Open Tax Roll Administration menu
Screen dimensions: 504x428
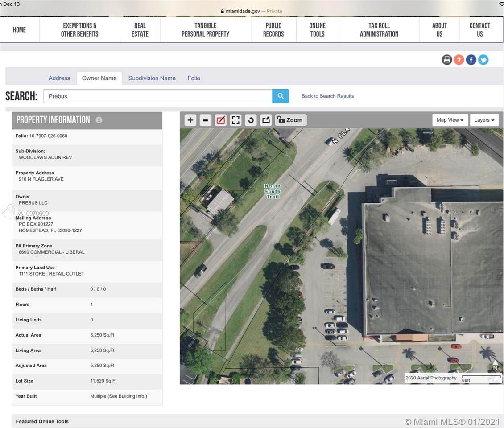tap(379, 30)
